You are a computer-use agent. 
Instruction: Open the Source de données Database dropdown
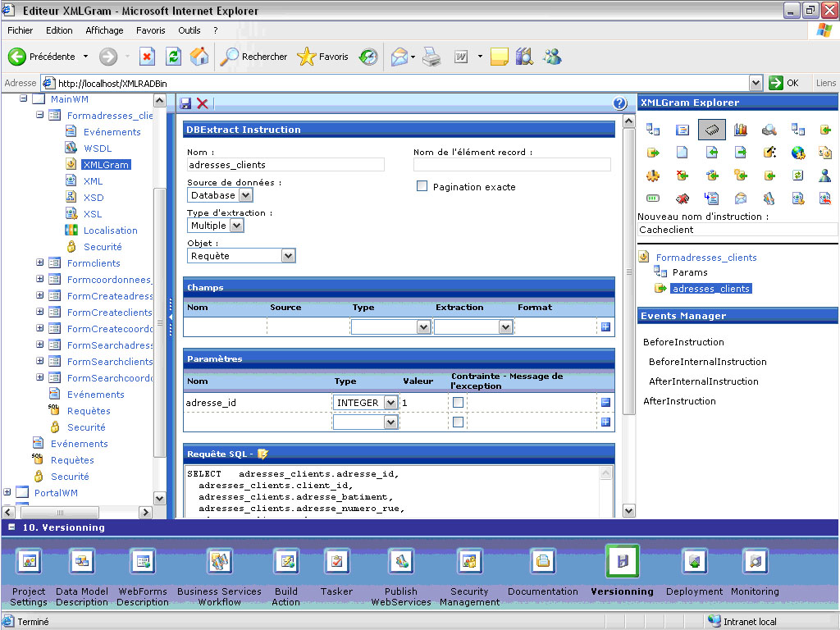coord(220,195)
